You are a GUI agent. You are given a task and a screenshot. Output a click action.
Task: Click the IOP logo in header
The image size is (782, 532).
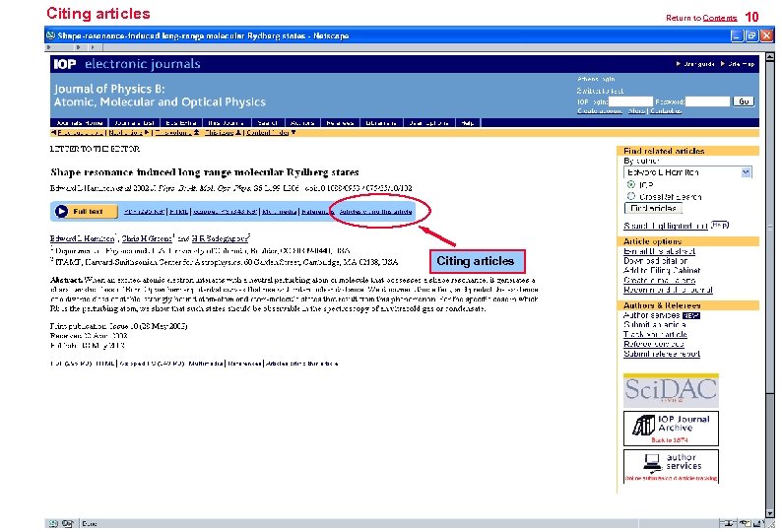65,64
